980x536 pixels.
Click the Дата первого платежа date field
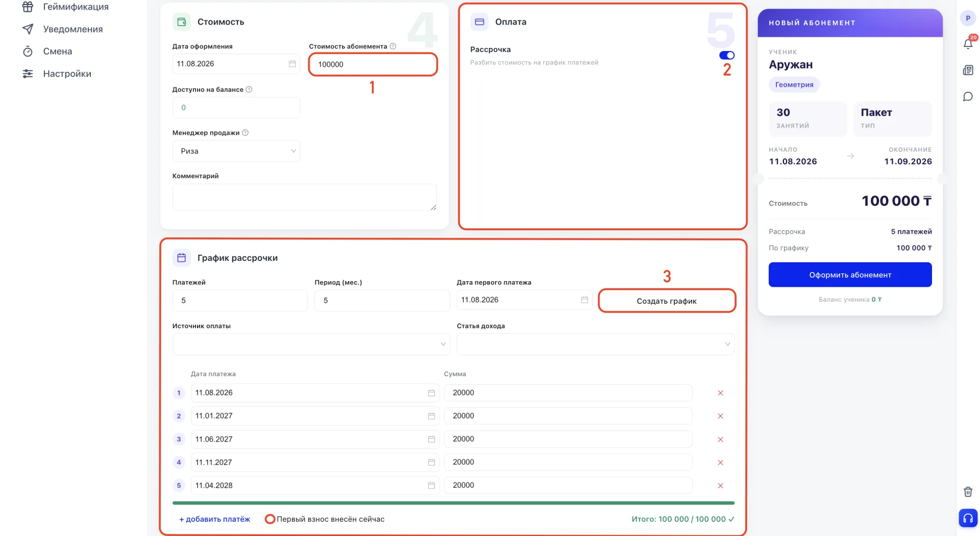click(x=525, y=300)
